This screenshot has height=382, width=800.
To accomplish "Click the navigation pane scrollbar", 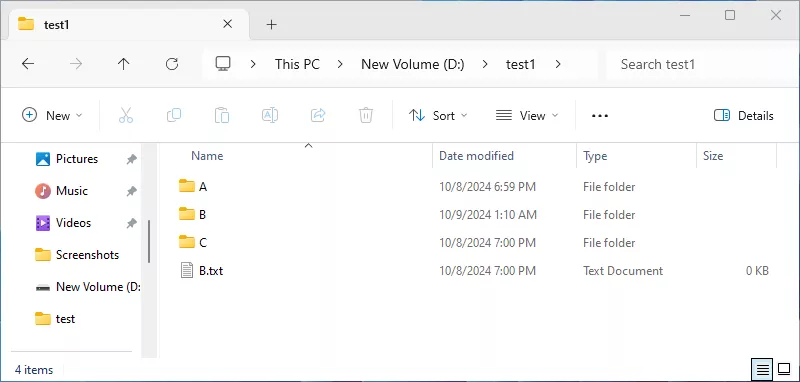I will pyautogui.click(x=149, y=241).
